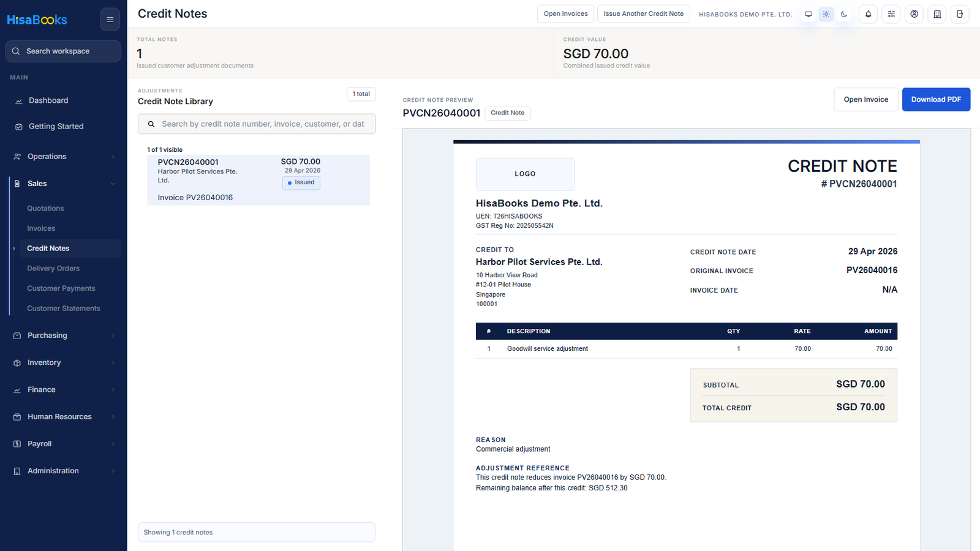This screenshot has height=551, width=980.
Task: Click the original invoice number PV26040016 in preview
Action: click(x=872, y=270)
